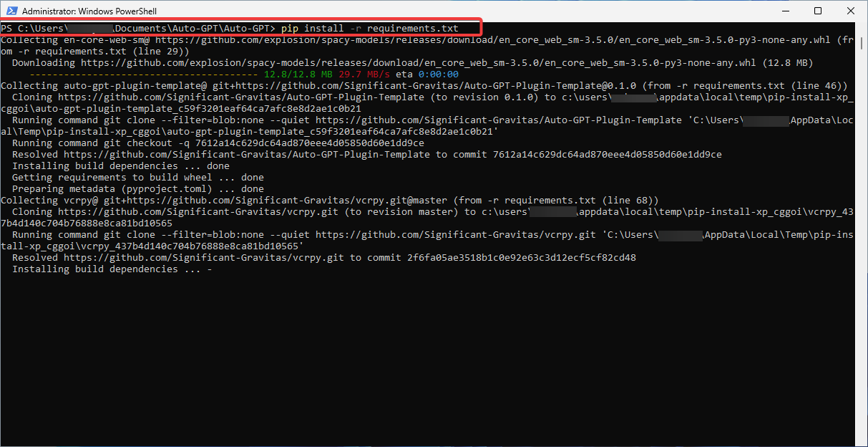Click the green download progress '12.8/12.8 MB'
This screenshot has width=868, height=447.
[298, 74]
